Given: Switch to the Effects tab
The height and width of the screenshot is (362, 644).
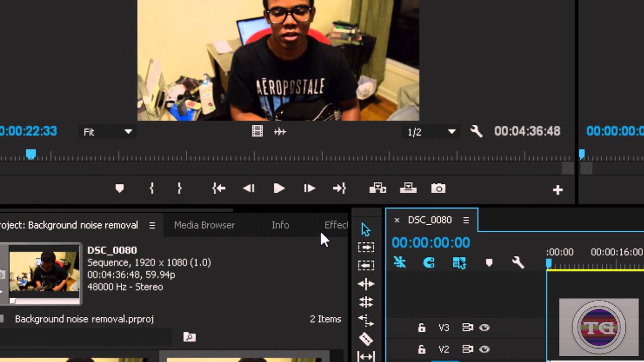Looking at the screenshot, I should 336,225.
